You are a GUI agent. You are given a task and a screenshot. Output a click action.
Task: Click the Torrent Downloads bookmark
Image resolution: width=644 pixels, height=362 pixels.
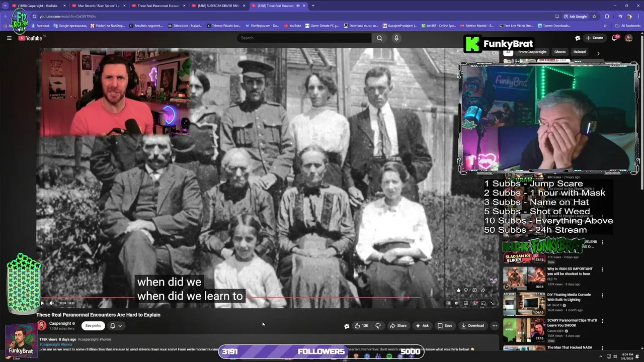(554, 26)
